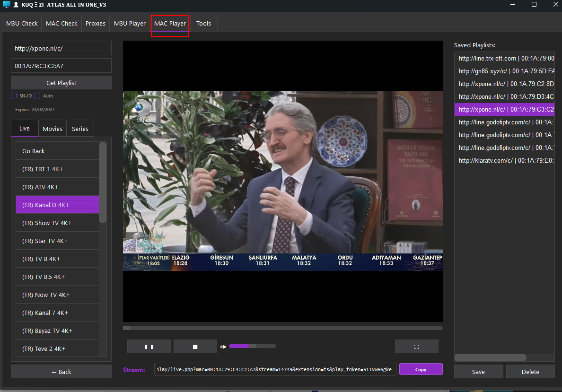562x392 pixels.
Task: Click the app monitor icon in title bar
Action: click(x=6, y=4)
